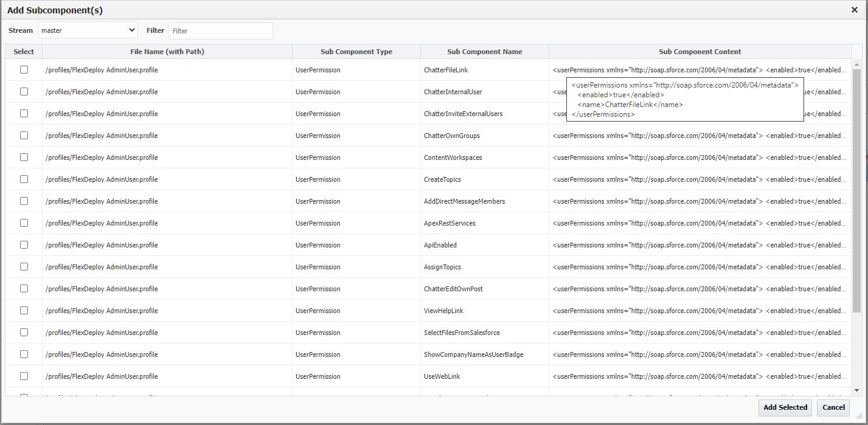Click the Add Selected button
This screenshot has width=868, height=425.
[x=785, y=407]
